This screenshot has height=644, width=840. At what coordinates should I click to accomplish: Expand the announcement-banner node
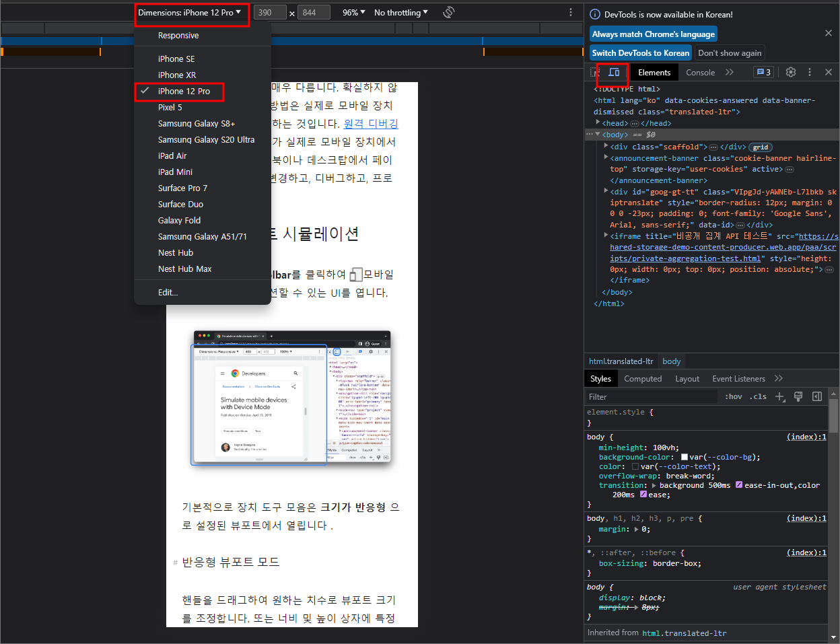pyautogui.click(x=606, y=157)
